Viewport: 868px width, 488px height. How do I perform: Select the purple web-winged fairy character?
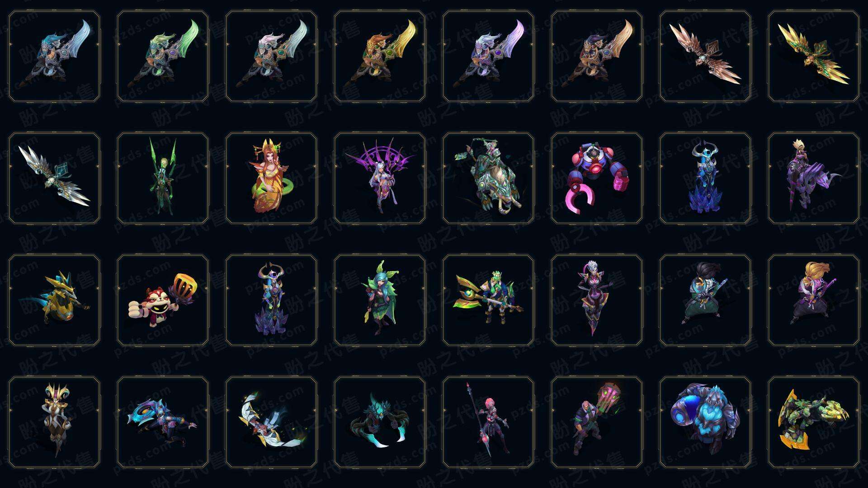(380, 178)
